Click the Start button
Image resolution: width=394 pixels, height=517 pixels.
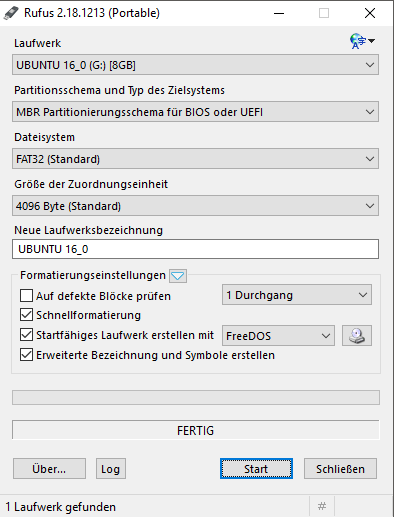[x=256, y=469]
